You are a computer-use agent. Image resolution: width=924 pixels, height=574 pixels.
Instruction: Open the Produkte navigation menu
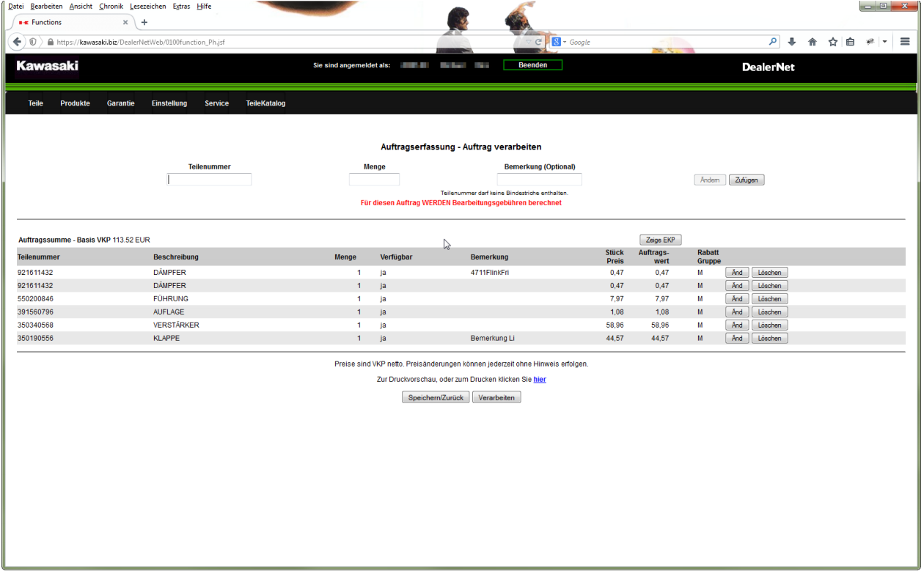pos(75,103)
